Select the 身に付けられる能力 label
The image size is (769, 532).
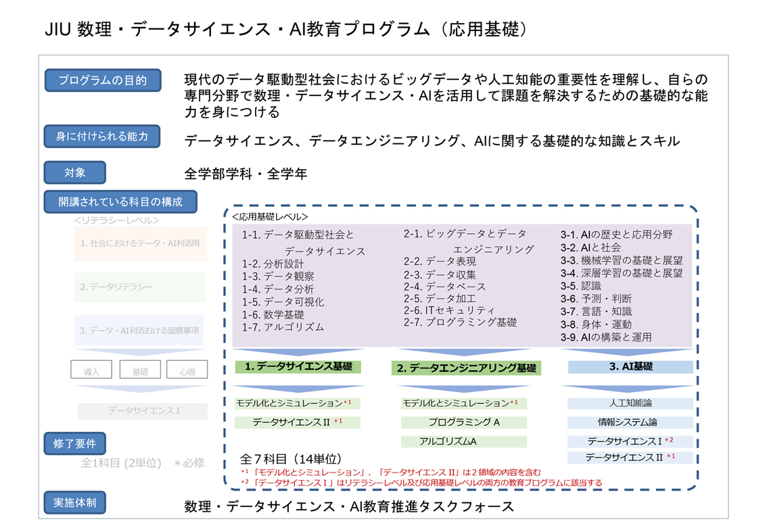(x=103, y=137)
